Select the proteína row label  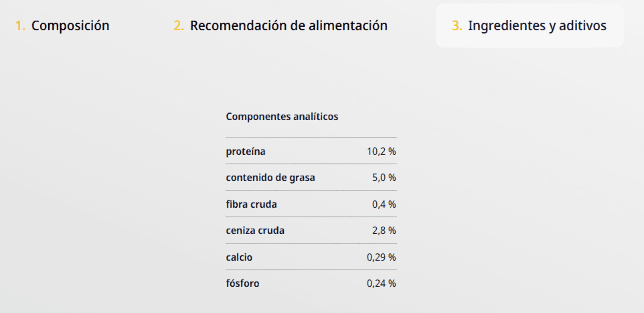(x=246, y=151)
